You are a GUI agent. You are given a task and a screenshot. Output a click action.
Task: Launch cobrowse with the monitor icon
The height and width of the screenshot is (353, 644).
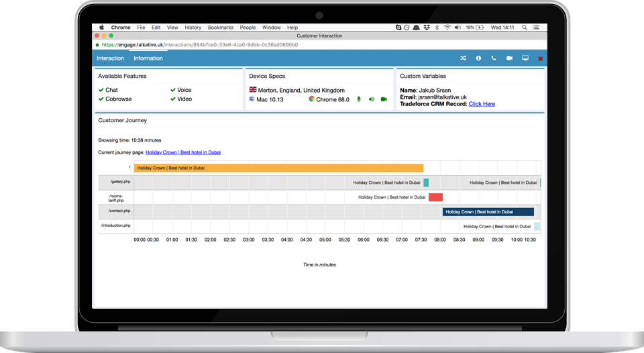click(x=525, y=58)
